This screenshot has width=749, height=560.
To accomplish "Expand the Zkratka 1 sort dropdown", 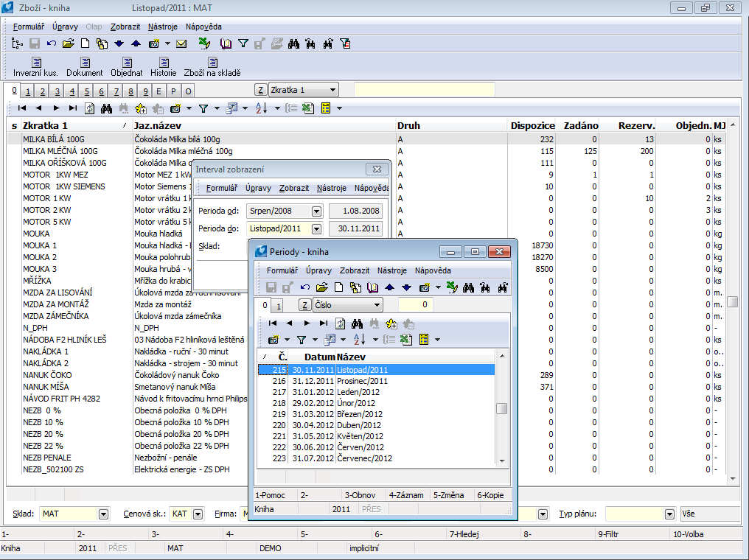I will tap(332, 90).
